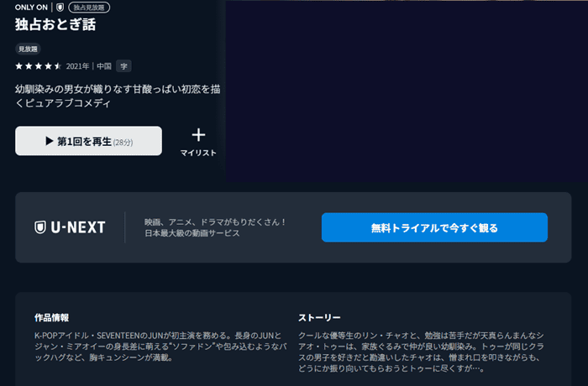Viewport: 588px width, 386px height.
Task: Click the 中国 country text
Action: click(104, 66)
